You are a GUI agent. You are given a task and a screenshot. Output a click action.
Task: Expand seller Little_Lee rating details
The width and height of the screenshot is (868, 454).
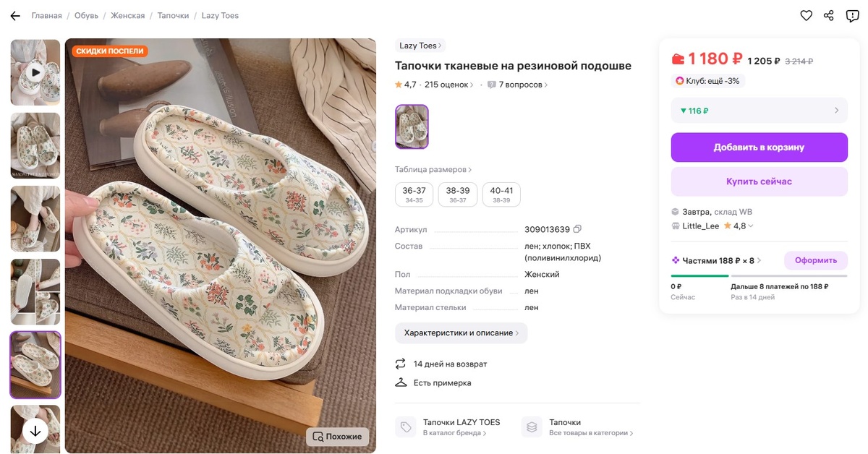(x=750, y=226)
